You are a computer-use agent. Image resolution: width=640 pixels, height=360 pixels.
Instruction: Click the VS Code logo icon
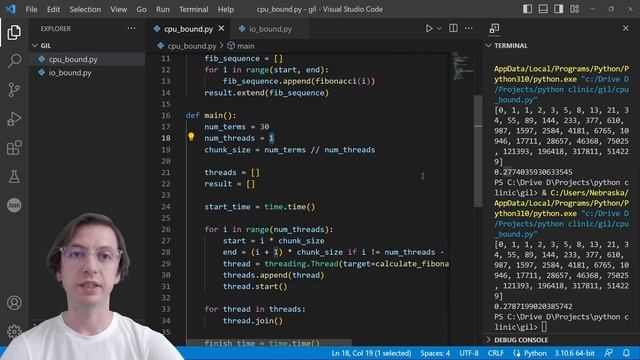(10, 9)
